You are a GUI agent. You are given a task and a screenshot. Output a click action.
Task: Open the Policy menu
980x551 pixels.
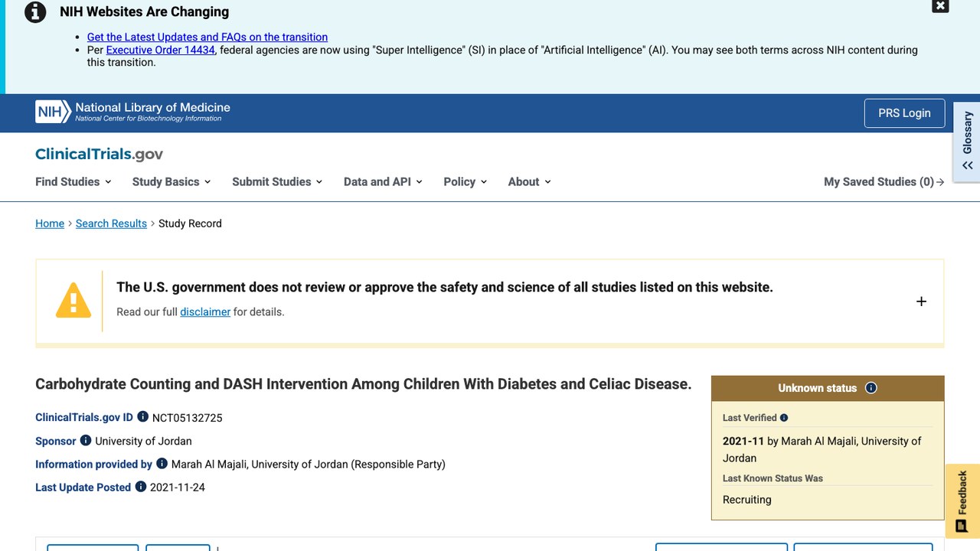[465, 181]
